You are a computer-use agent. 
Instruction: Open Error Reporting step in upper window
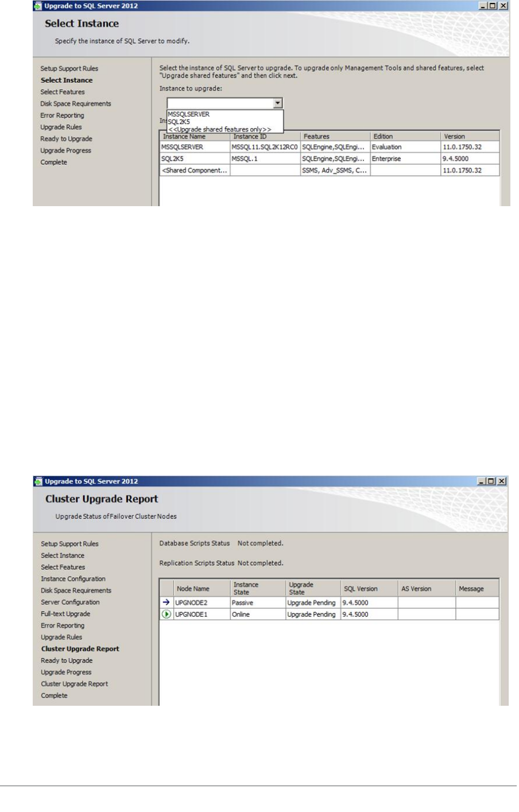point(62,115)
